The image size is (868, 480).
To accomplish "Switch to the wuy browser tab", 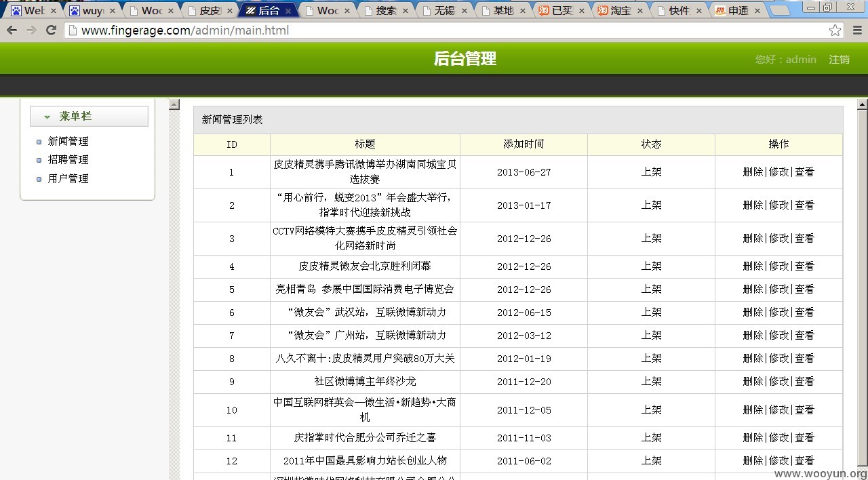I will click(x=93, y=11).
